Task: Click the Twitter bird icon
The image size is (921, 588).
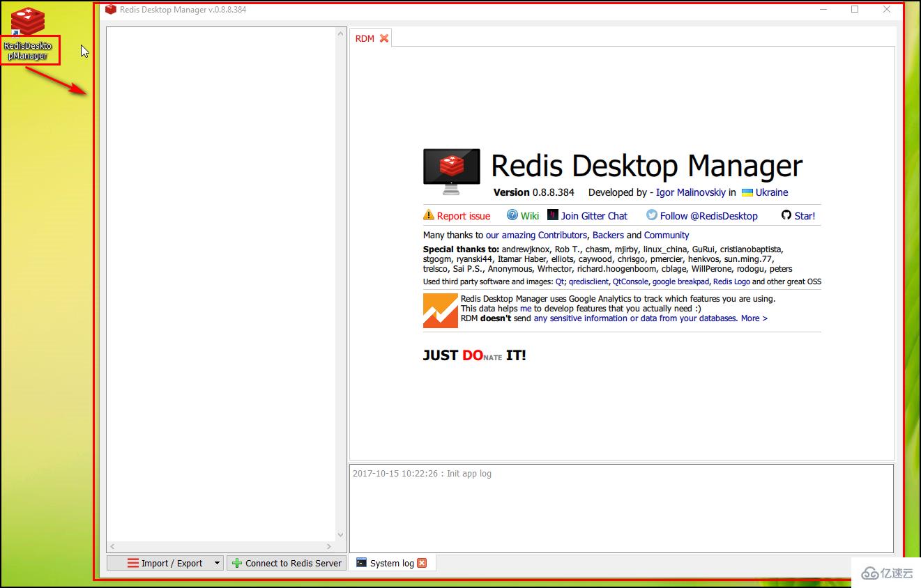Action: [652, 215]
